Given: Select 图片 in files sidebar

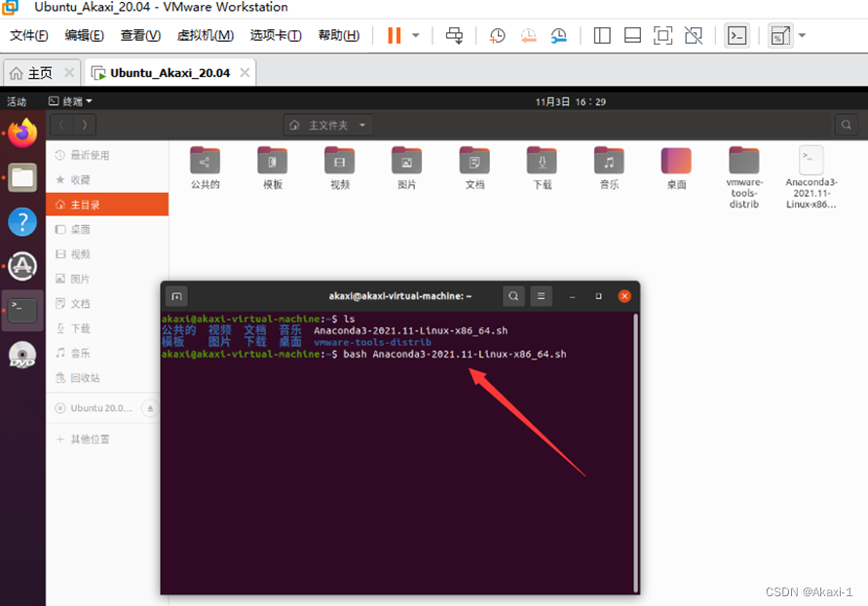Looking at the screenshot, I should tap(107, 279).
